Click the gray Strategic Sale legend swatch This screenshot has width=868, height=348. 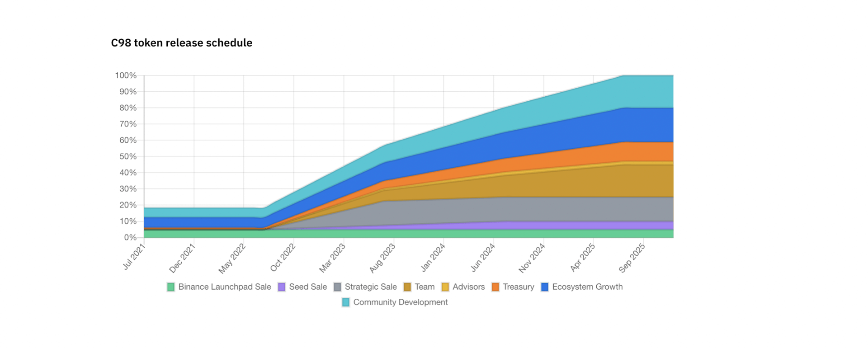point(337,287)
